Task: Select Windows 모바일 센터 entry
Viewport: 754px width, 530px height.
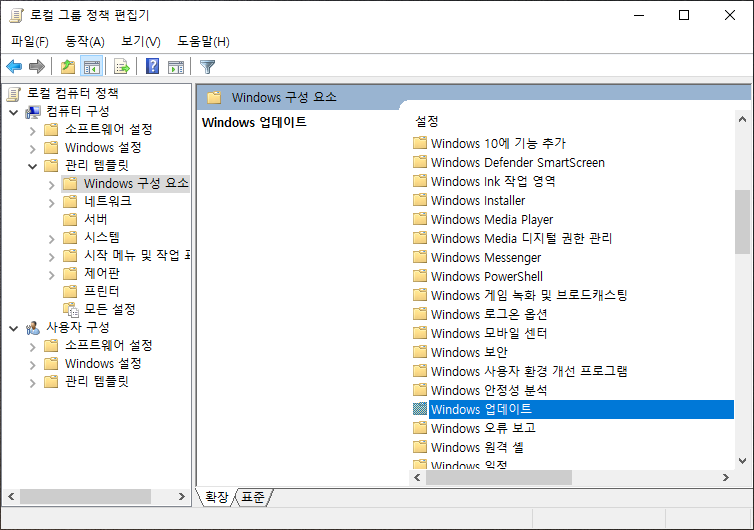Action: [x=489, y=333]
